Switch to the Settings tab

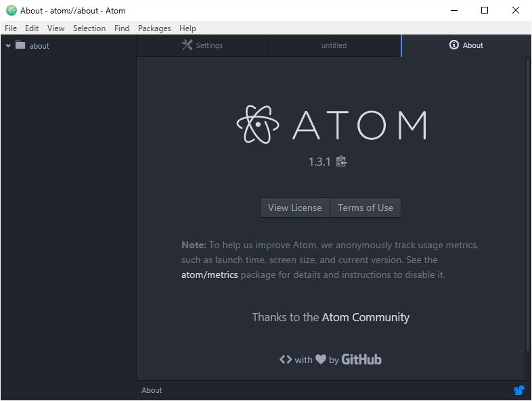202,45
